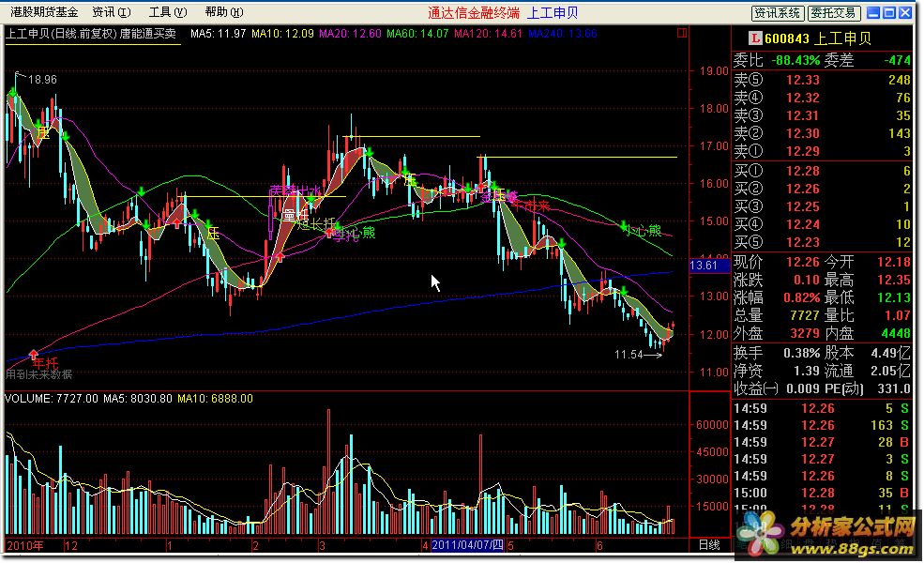Click the MA120: 14.61 indicator value
Image resolution: width=924 pixels, height=563 pixels.
(488, 34)
